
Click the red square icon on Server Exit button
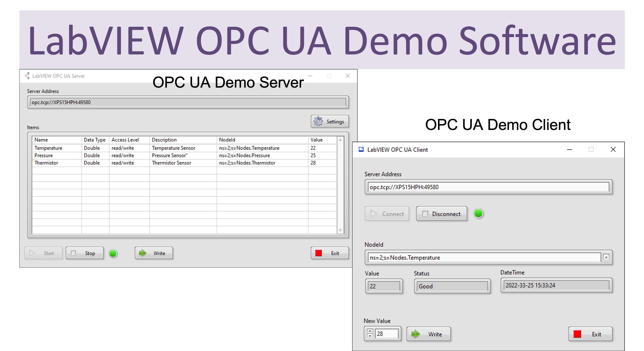click(x=319, y=253)
